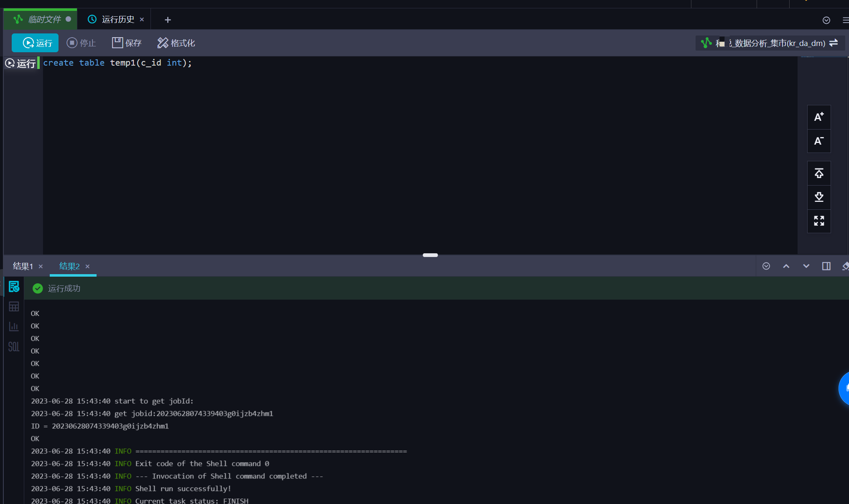Click the scroll-to-bottom arrow icon

[818, 197]
